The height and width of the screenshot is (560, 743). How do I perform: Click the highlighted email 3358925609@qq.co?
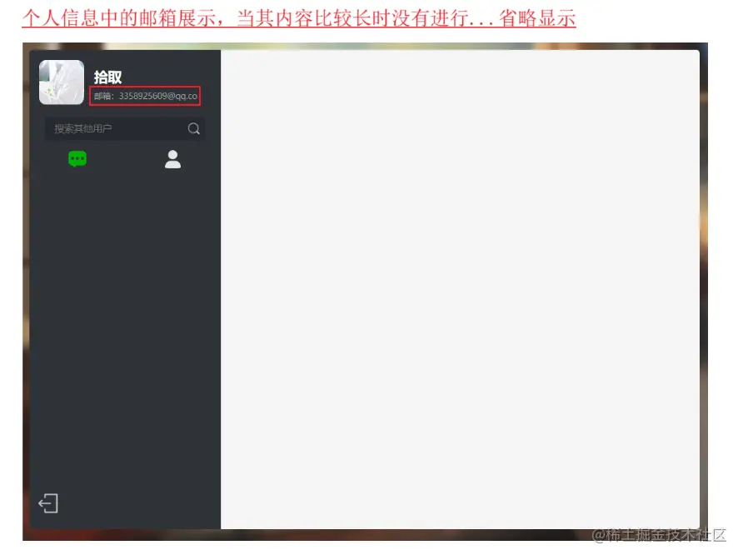click(158, 96)
